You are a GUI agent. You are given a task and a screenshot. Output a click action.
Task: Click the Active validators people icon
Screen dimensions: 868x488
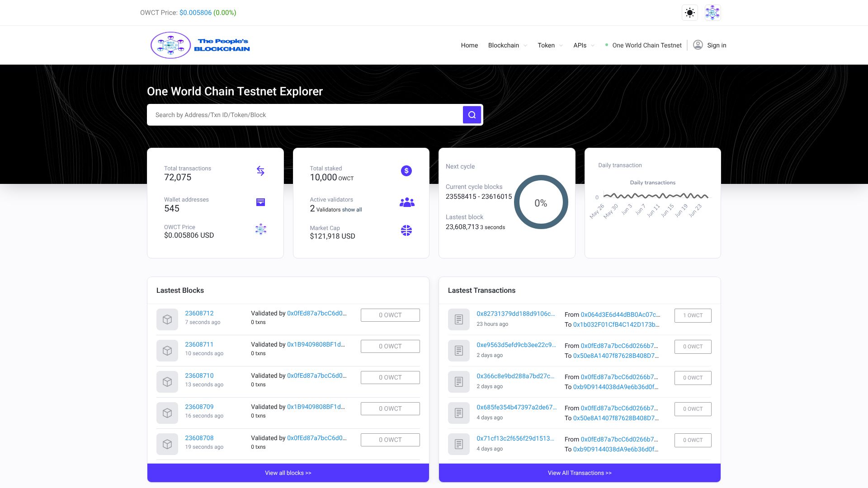tap(407, 202)
